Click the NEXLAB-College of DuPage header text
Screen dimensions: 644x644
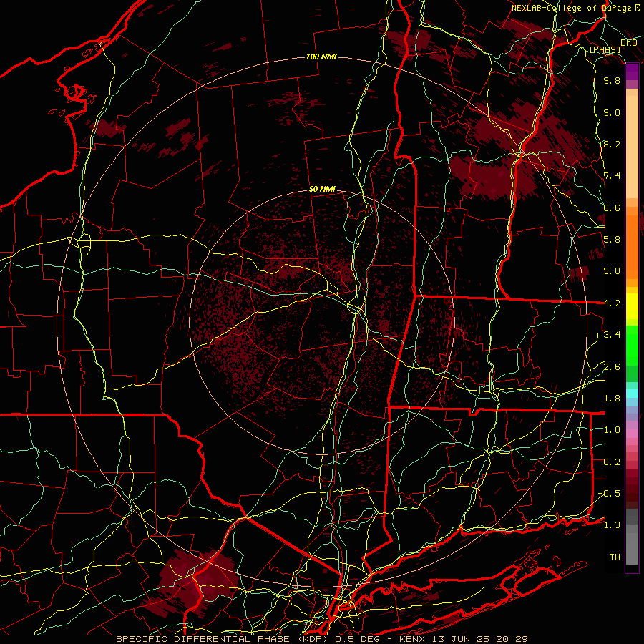click(572, 8)
